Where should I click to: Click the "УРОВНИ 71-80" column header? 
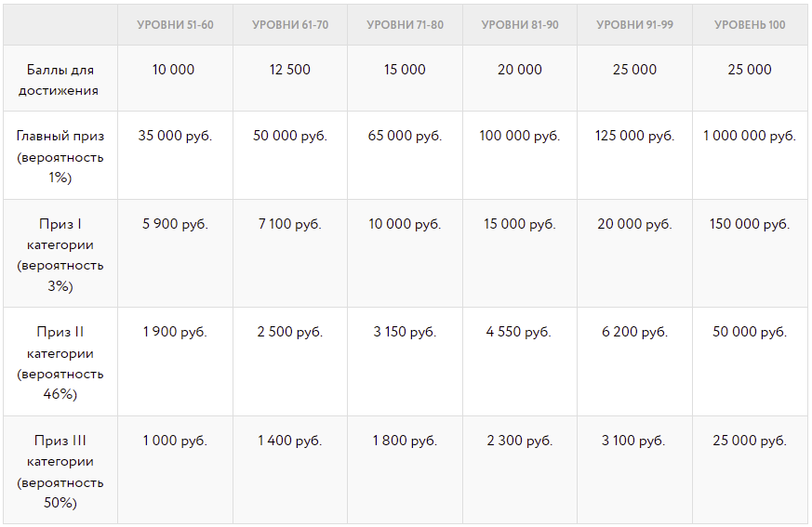405,25
